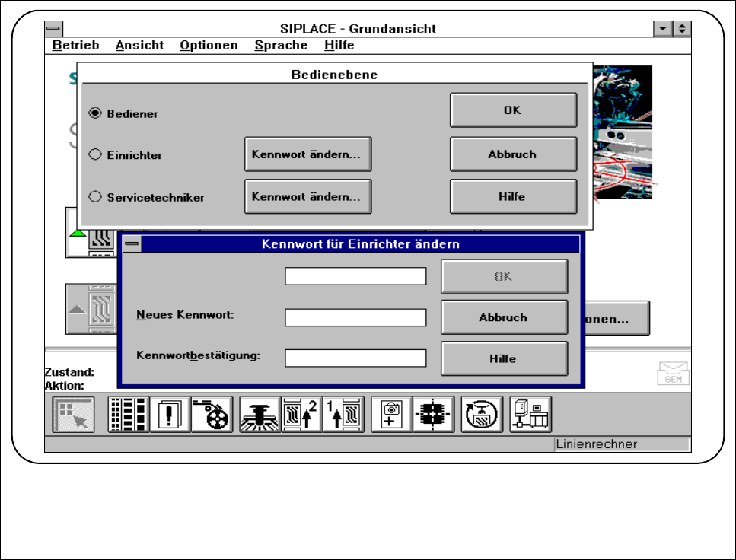Click the nozzle placement head icon
Viewport: 736px width, 560px height.
260,415
